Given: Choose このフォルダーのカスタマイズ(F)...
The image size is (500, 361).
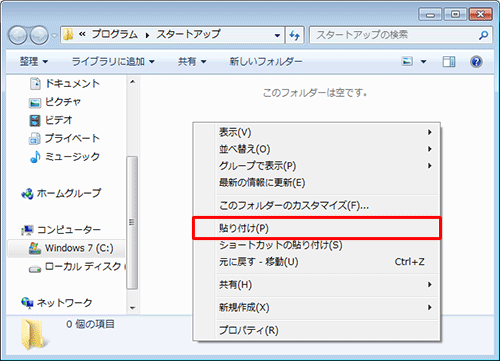Looking at the screenshot, I should (x=317, y=206).
